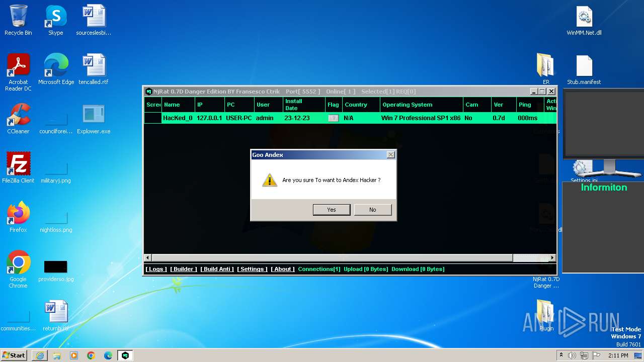644x362 pixels.
Task: Click the right arrow of horizontal scrollbar
Action: (552, 257)
